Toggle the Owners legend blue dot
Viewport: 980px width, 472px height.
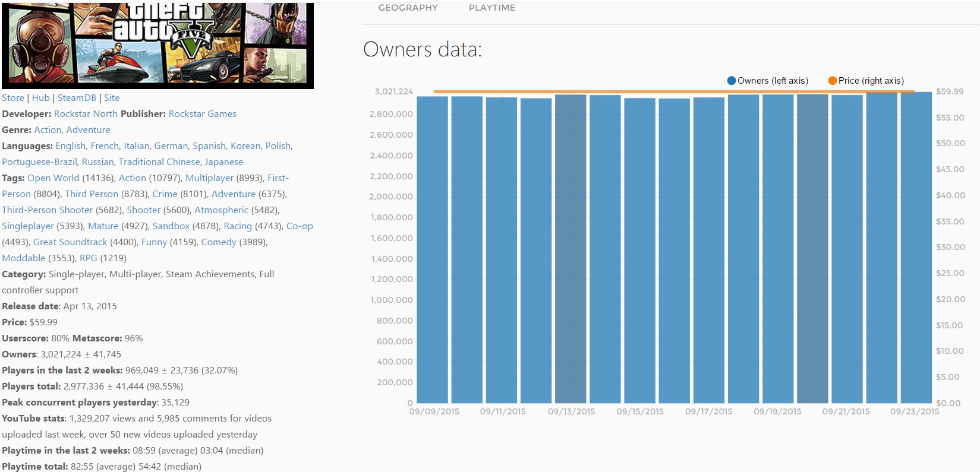[732, 81]
